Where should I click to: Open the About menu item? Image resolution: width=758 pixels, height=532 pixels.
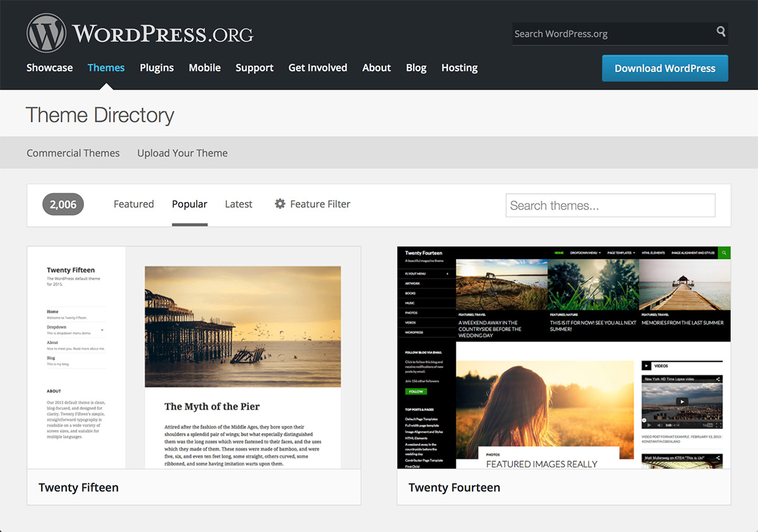coord(376,68)
